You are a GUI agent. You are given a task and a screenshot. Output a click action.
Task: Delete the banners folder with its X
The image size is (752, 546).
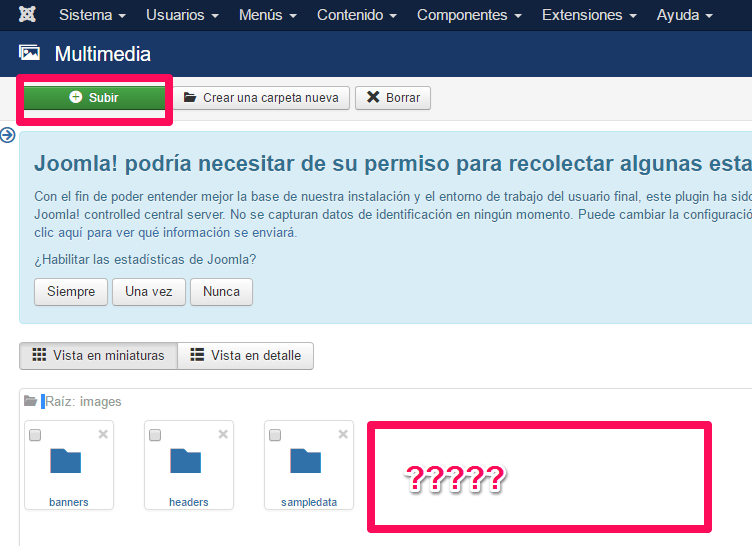103,434
